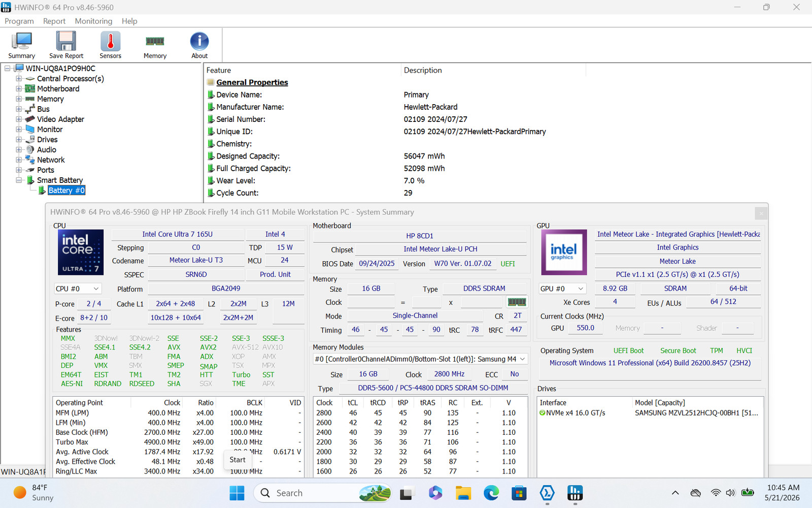Click the SAMSUNG MZVL2512HCJQ drive entry
The width and height of the screenshot is (812, 508).
[x=696, y=413]
